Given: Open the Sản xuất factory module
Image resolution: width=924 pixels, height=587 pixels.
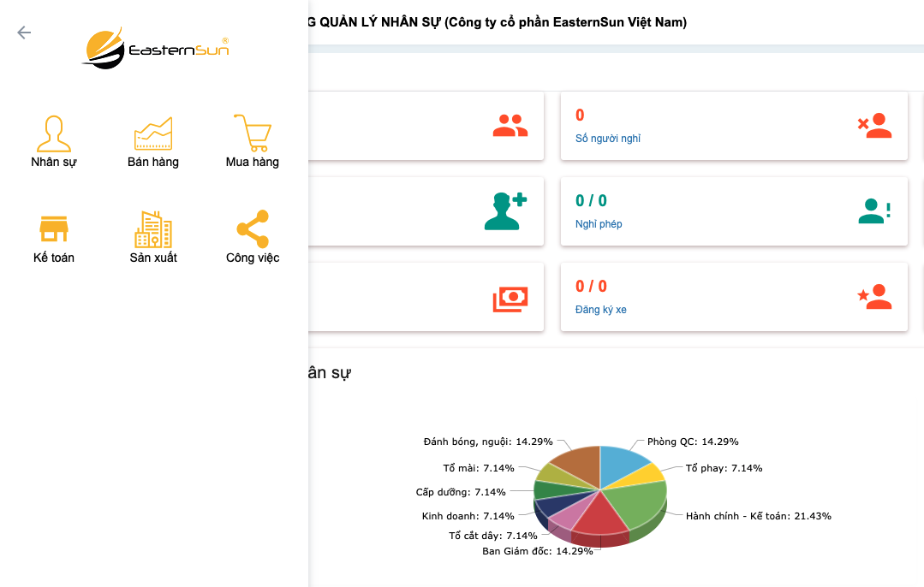Looking at the screenshot, I should (x=153, y=237).
